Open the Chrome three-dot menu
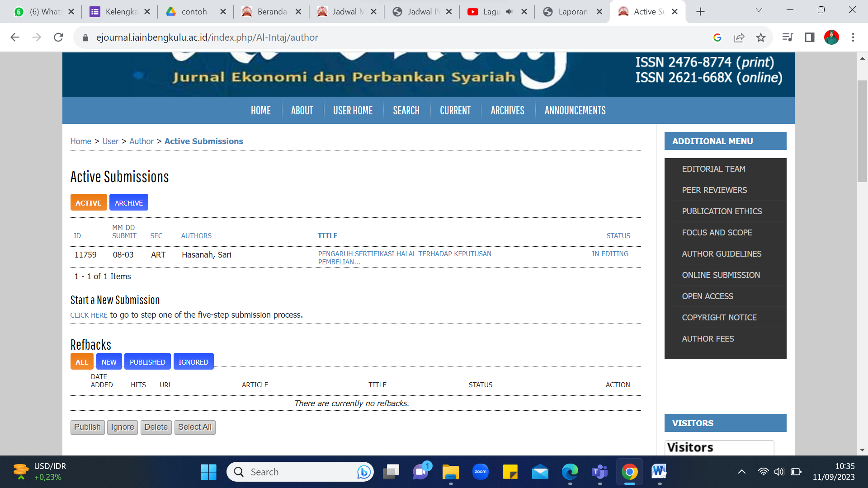 (853, 38)
